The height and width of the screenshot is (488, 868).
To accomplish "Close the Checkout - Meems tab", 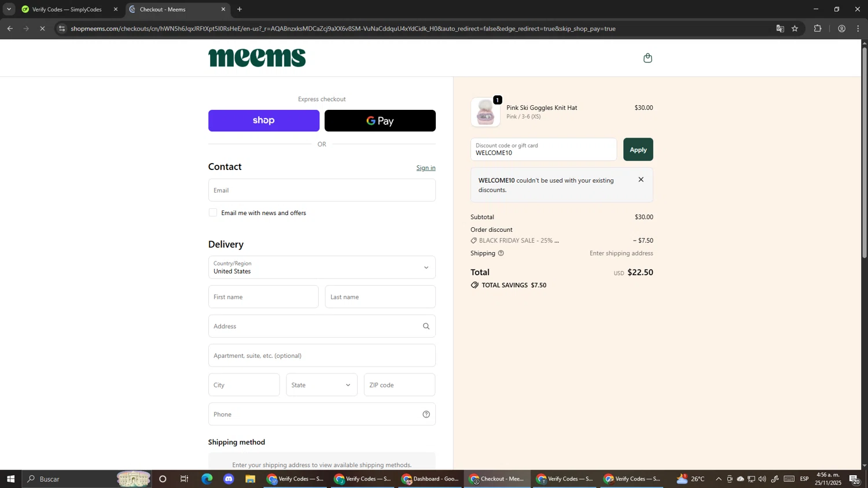I will pyautogui.click(x=223, y=9).
